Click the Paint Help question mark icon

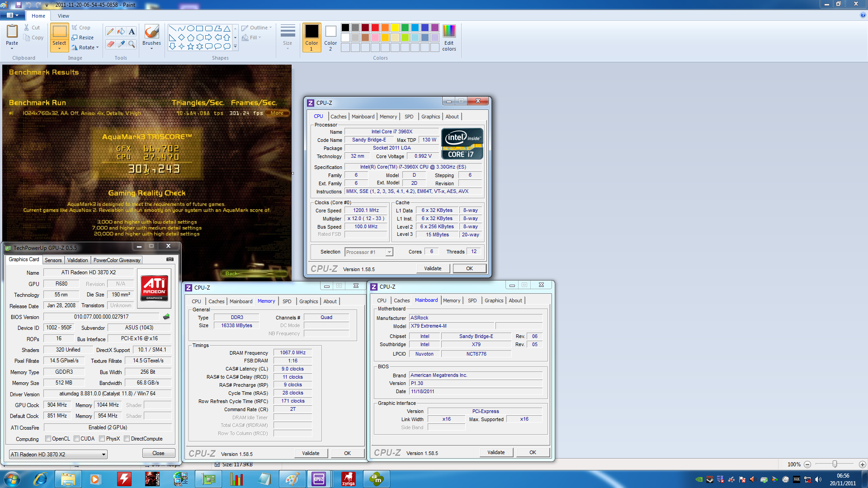click(863, 15)
